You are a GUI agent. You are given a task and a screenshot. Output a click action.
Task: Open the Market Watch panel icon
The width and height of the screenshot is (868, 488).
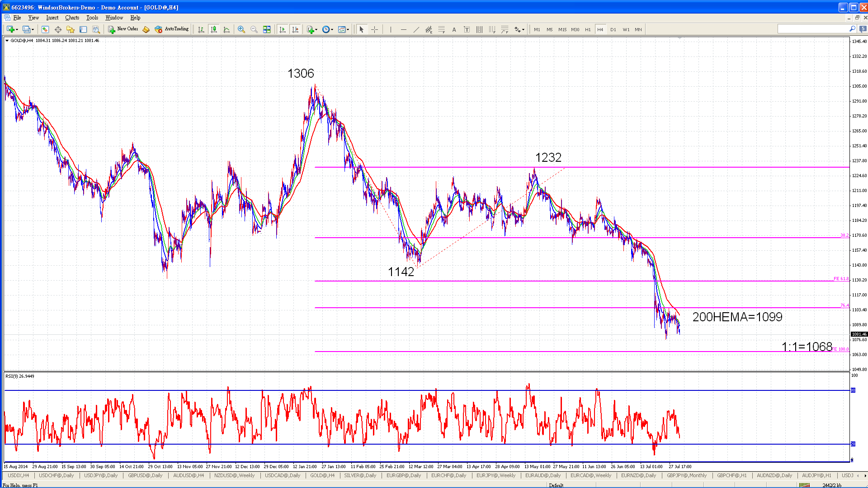45,29
